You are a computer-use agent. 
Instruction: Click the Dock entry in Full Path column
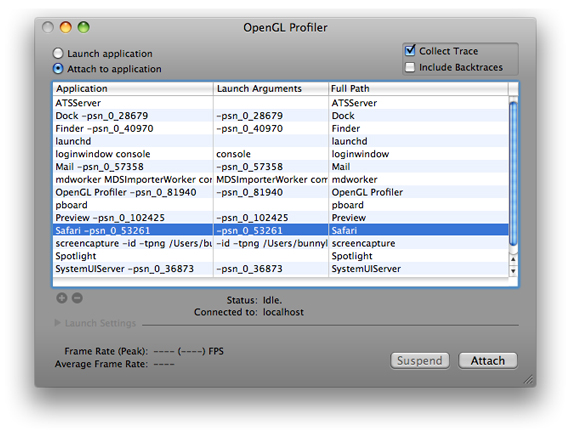click(418, 116)
